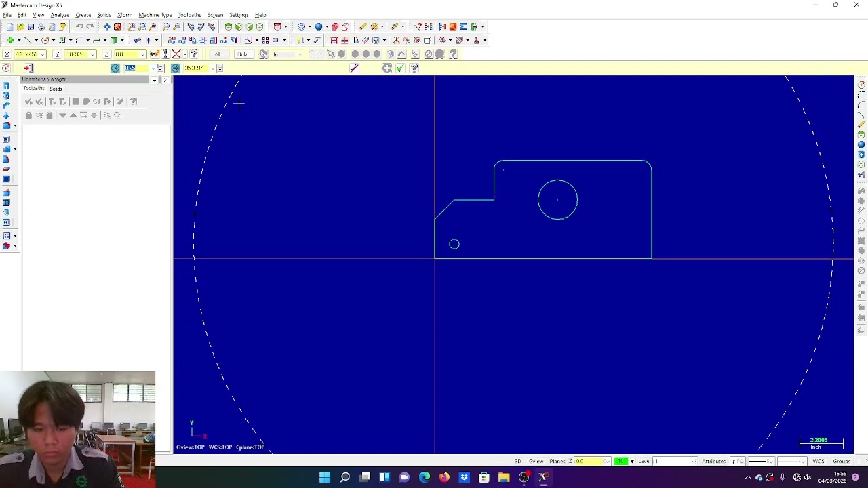
Task: Click the WCS button
Action: [818, 461]
